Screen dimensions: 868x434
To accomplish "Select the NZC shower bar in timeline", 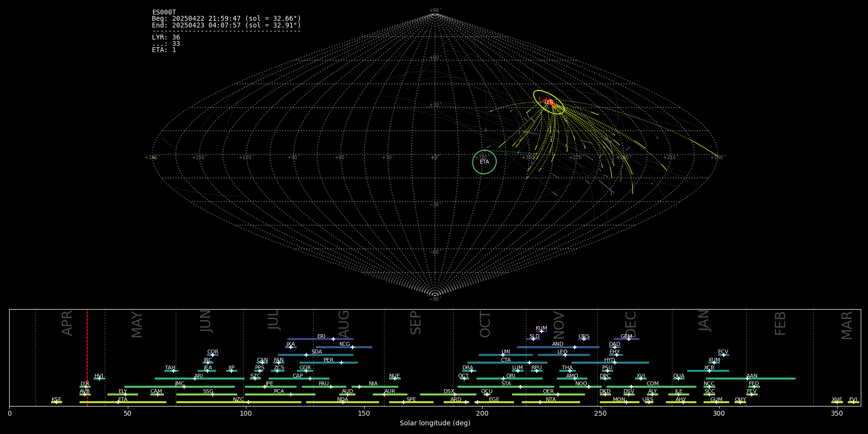I will point(239,402).
